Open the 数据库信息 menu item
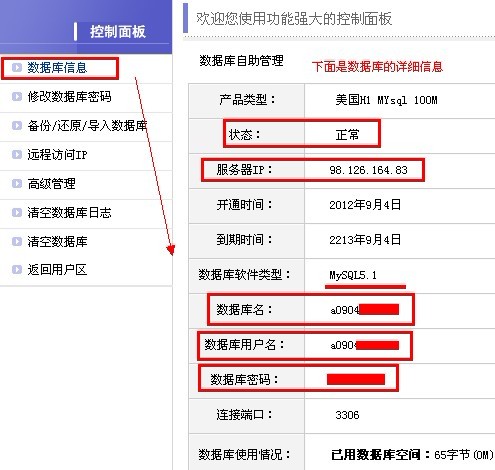 point(57,68)
